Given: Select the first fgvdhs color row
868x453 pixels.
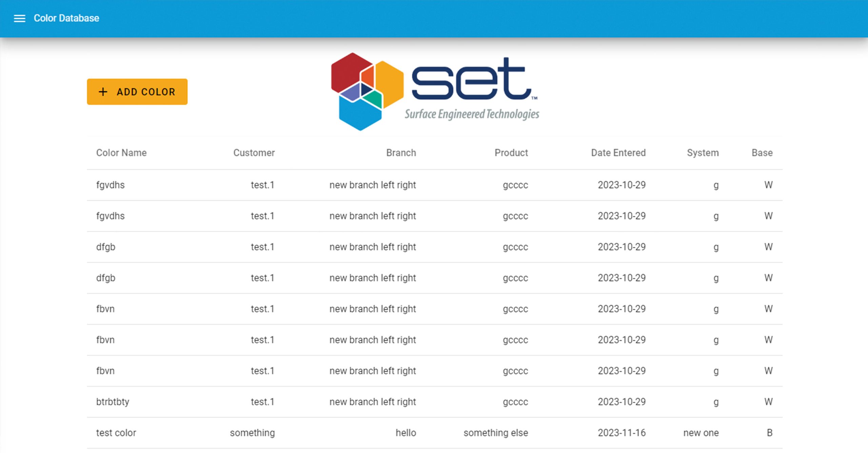Looking at the screenshot, I should pos(111,185).
